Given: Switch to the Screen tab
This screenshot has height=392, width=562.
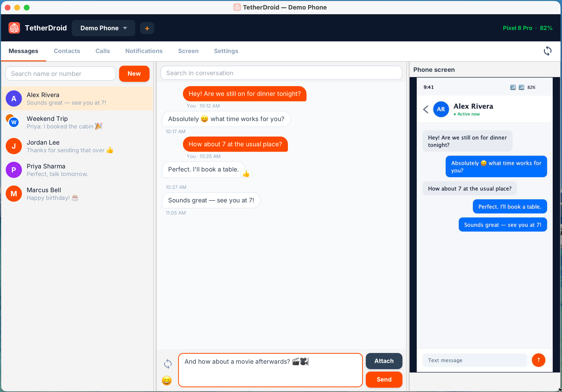Looking at the screenshot, I should coord(188,51).
